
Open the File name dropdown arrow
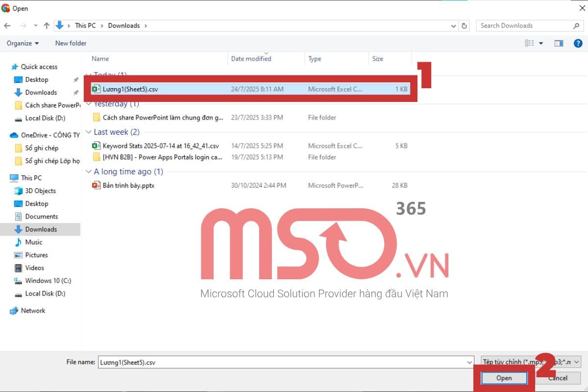[x=470, y=362]
